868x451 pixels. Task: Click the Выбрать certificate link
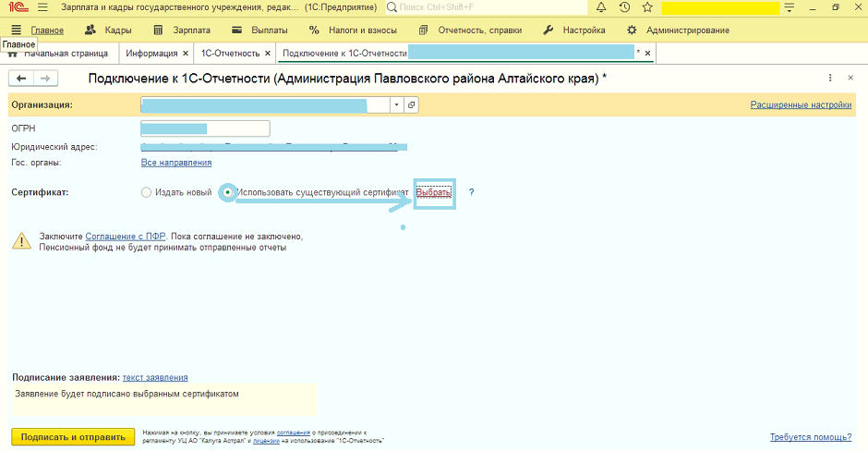433,192
